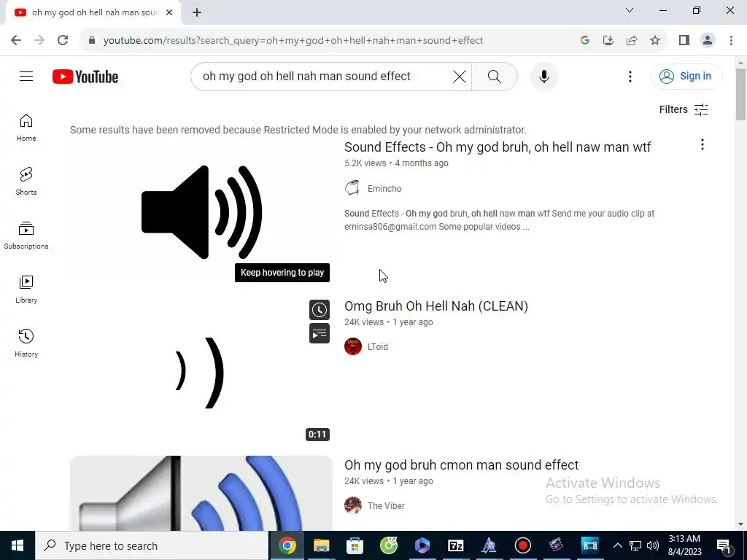Screen dimensions: 747x560
Task: Open History in the sidebar
Action: [x=26, y=343]
